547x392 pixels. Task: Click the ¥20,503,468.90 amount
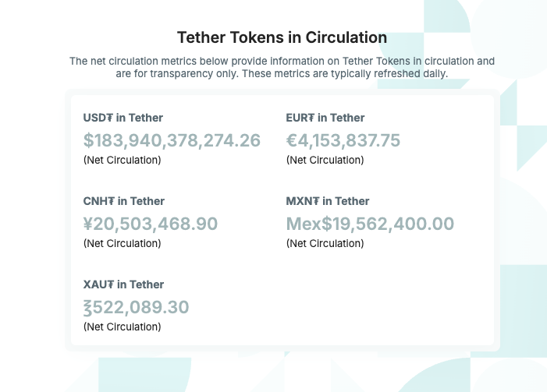(151, 224)
